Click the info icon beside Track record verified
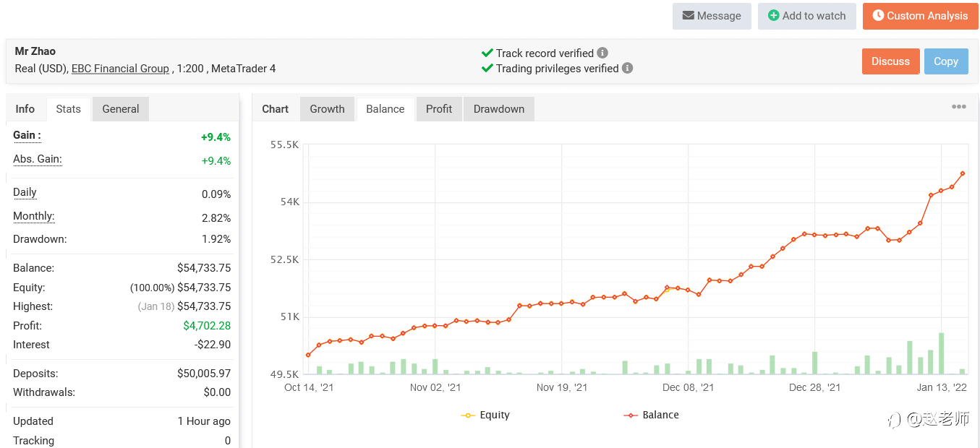 click(602, 53)
